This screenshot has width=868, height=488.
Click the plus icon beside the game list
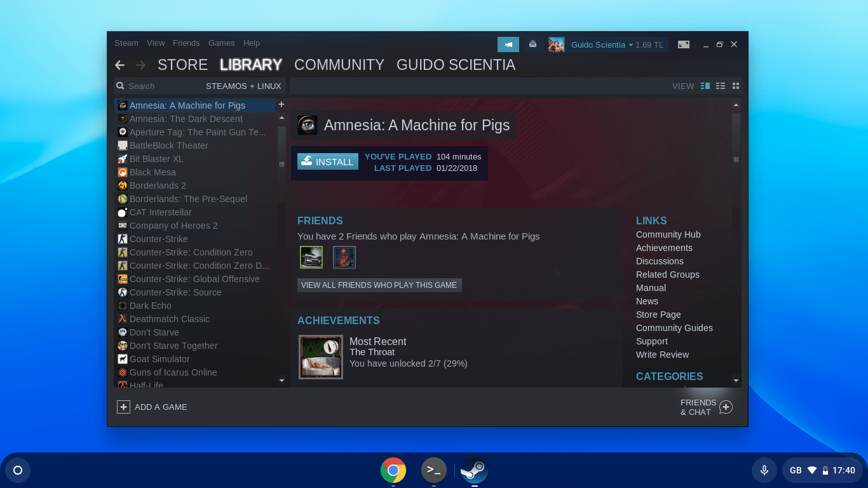[x=281, y=104]
